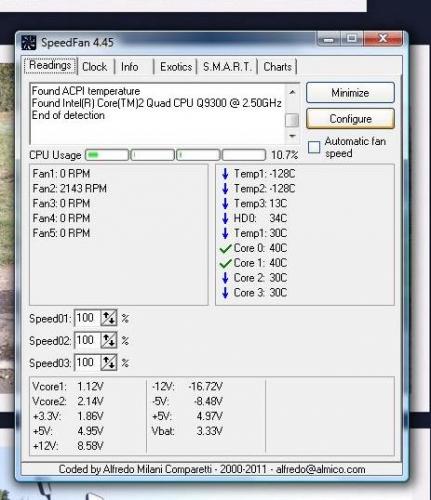The width and height of the screenshot is (431, 500).
Task: Click the Intel Core2 Quad Q9300 log line
Action: pos(157,103)
